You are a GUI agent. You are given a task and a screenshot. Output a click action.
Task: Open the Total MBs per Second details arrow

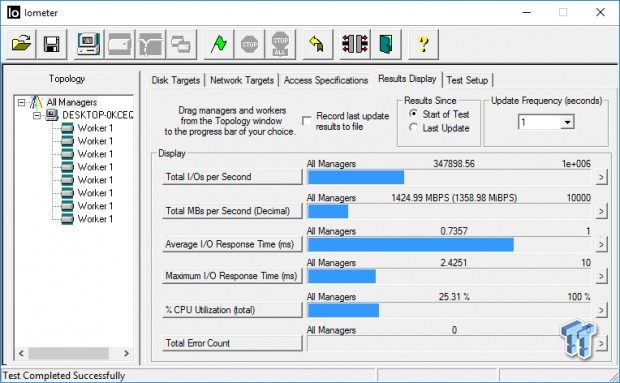(x=601, y=211)
